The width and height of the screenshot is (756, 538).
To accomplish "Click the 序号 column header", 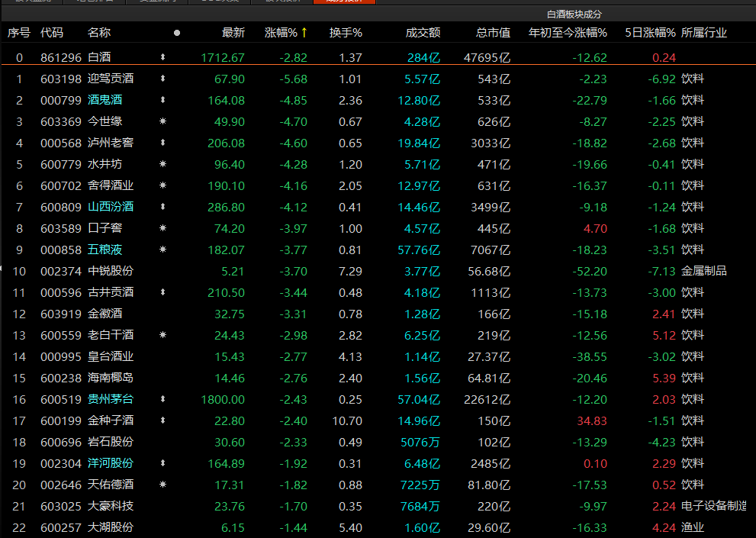I will tap(19, 33).
